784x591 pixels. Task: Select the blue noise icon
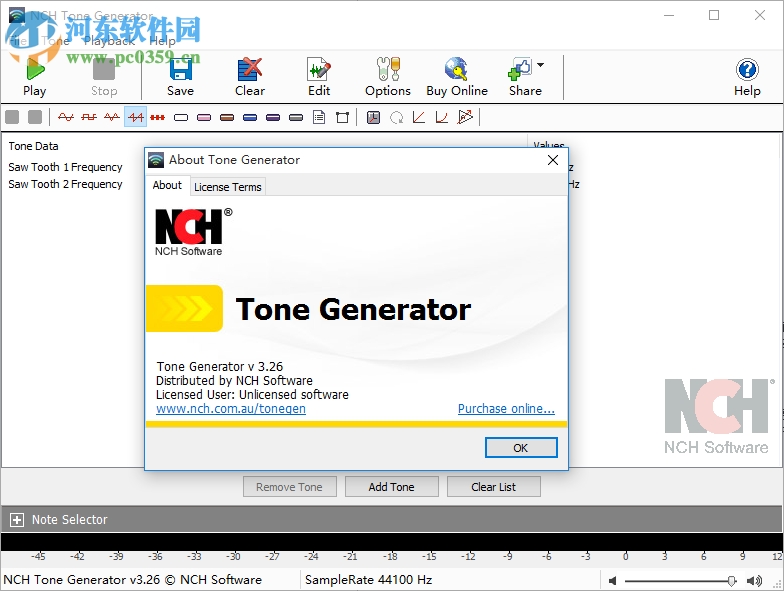click(250, 118)
